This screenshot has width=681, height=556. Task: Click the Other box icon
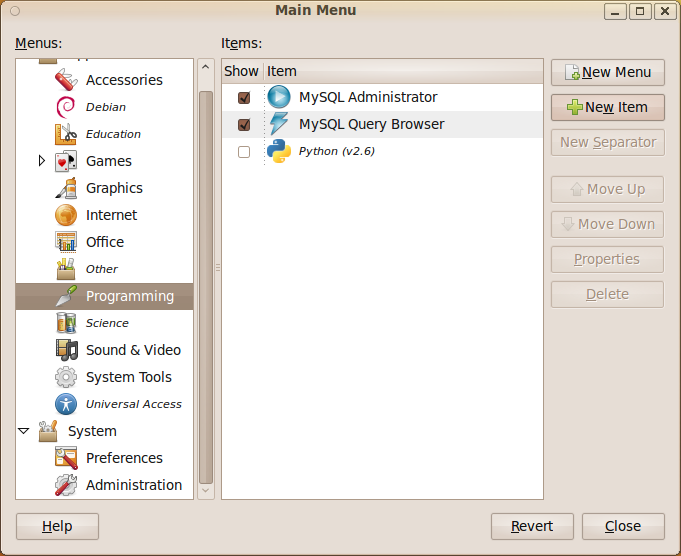pyautogui.click(x=66, y=268)
